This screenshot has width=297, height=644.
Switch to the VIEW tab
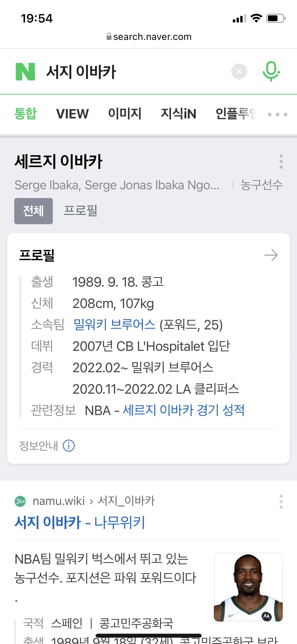pyautogui.click(x=72, y=114)
